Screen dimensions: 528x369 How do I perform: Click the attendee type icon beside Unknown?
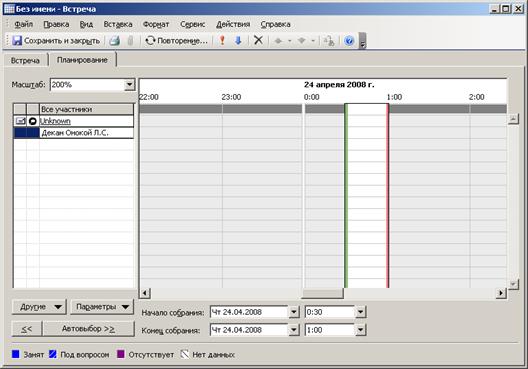33,121
